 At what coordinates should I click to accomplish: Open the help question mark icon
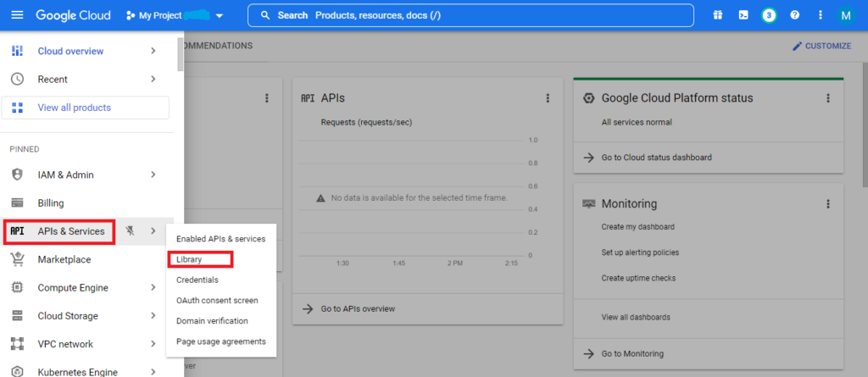[x=795, y=15]
